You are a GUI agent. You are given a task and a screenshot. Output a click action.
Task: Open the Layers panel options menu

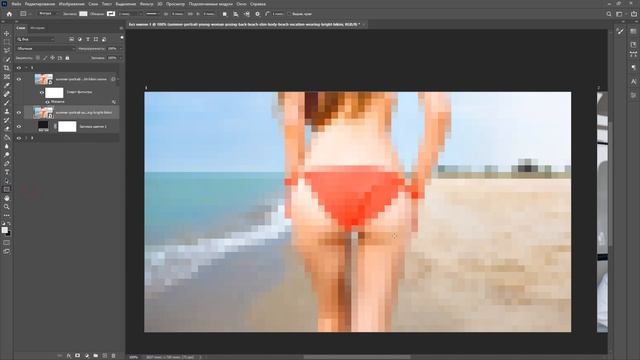[121, 28]
